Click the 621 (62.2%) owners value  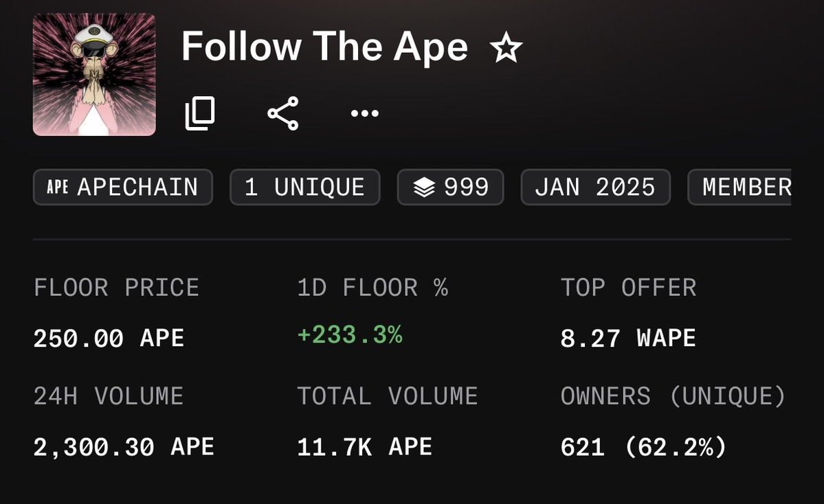[643, 447]
